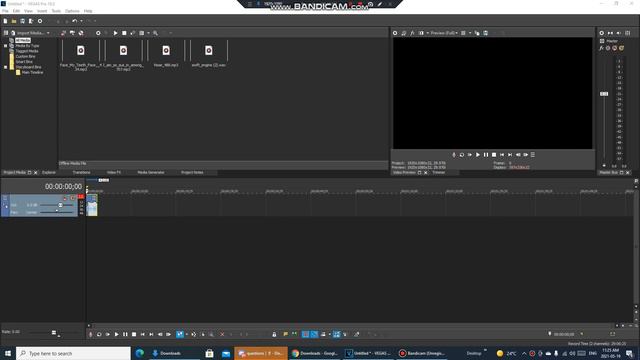
Task: Select the Face_My_Teeth mp3 media thumbnail
Action: [80, 51]
